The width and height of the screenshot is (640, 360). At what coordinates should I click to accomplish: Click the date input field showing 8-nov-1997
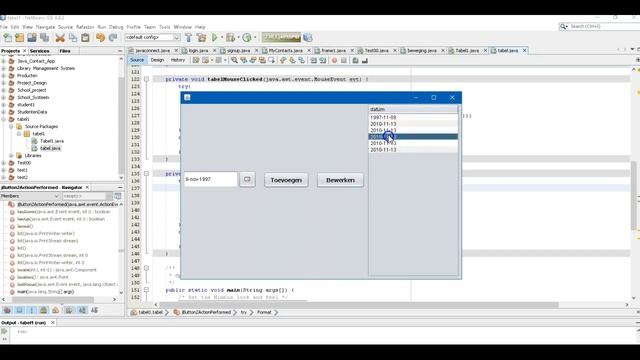click(211, 179)
